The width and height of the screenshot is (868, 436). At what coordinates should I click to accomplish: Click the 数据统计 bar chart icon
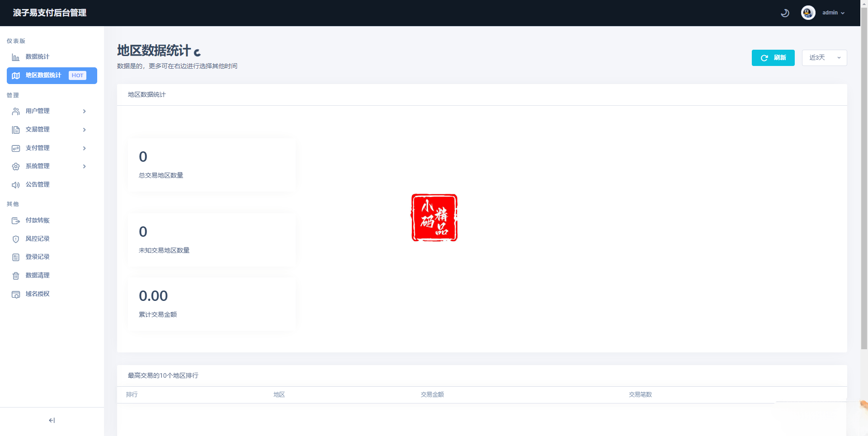pyautogui.click(x=16, y=57)
